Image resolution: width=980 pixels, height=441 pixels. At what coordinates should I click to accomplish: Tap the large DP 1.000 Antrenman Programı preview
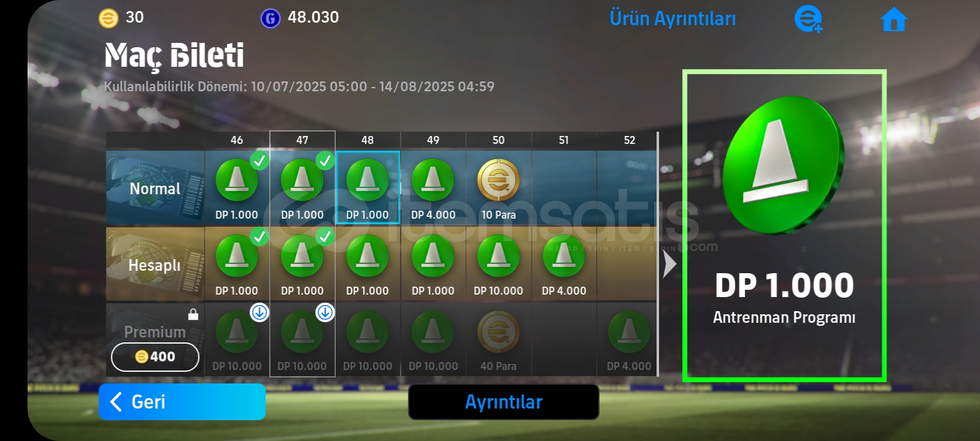(x=785, y=225)
